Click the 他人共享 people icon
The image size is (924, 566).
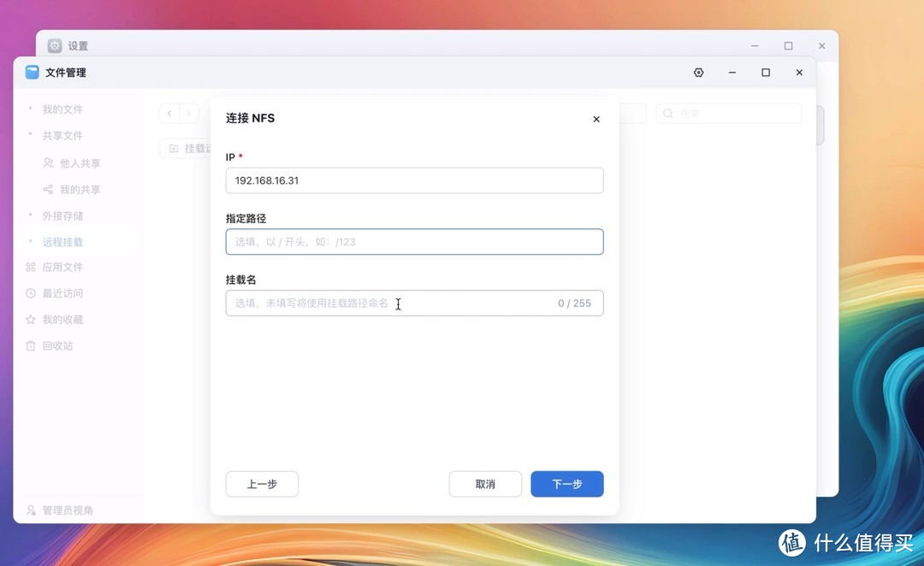click(x=48, y=163)
